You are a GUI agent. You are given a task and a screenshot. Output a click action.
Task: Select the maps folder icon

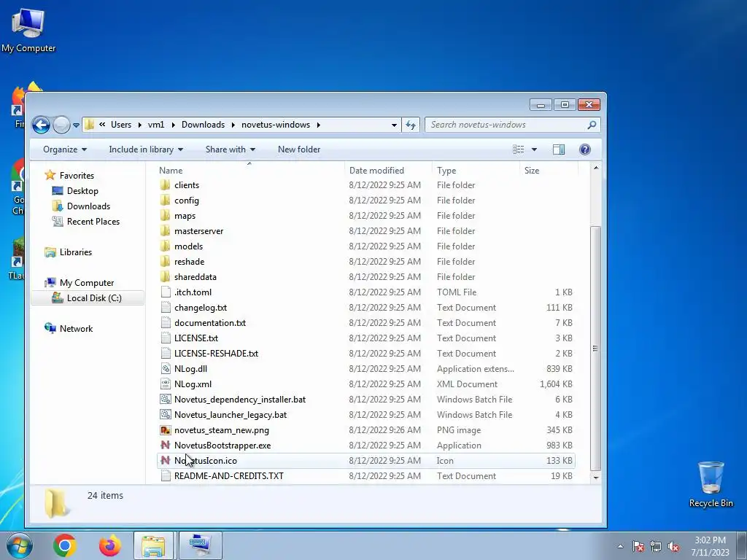tap(166, 216)
